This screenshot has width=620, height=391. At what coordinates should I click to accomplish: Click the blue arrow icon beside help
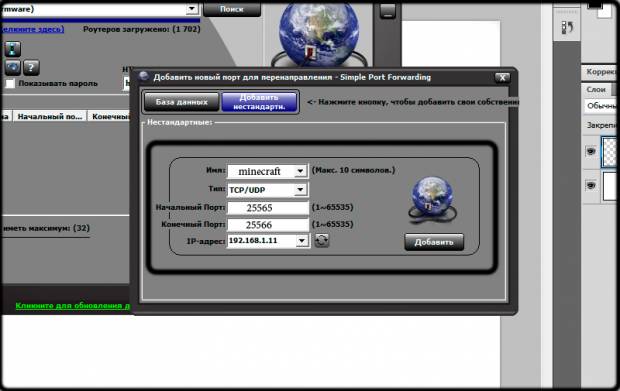[13, 68]
